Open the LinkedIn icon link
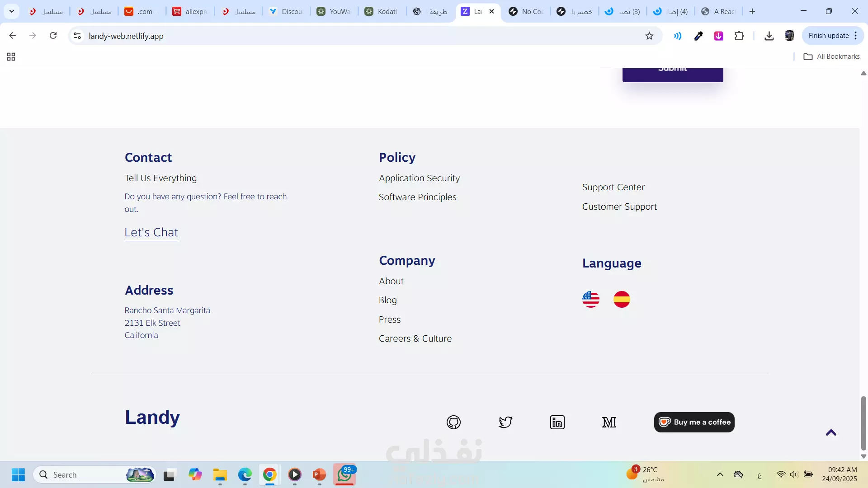The image size is (868, 488). click(x=557, y=422)
